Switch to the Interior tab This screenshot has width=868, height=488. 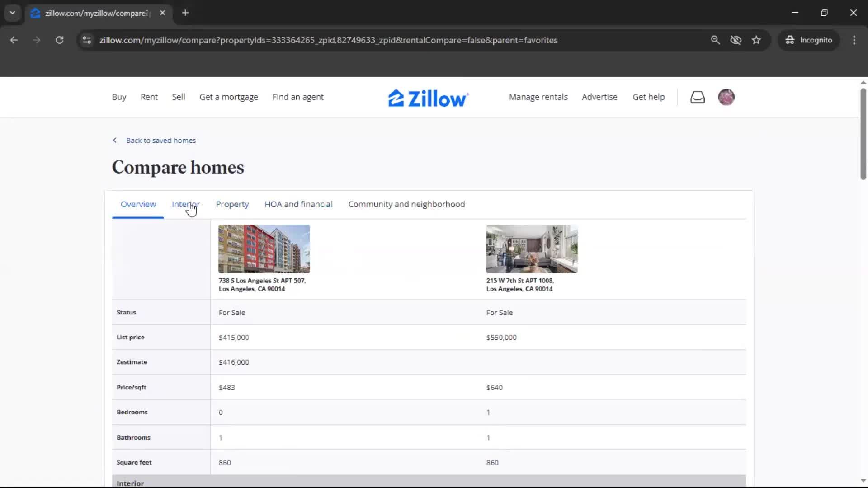coord(185,204)
